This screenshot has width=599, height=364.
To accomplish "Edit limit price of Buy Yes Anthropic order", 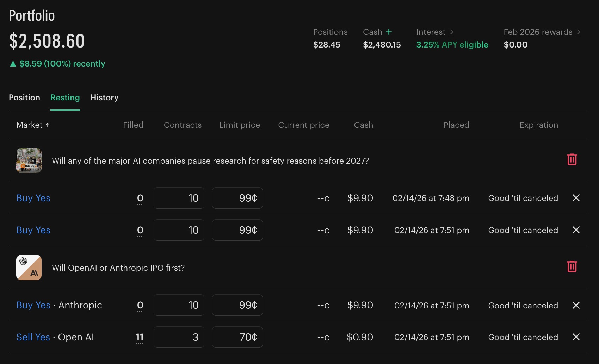I will point(237,305).
